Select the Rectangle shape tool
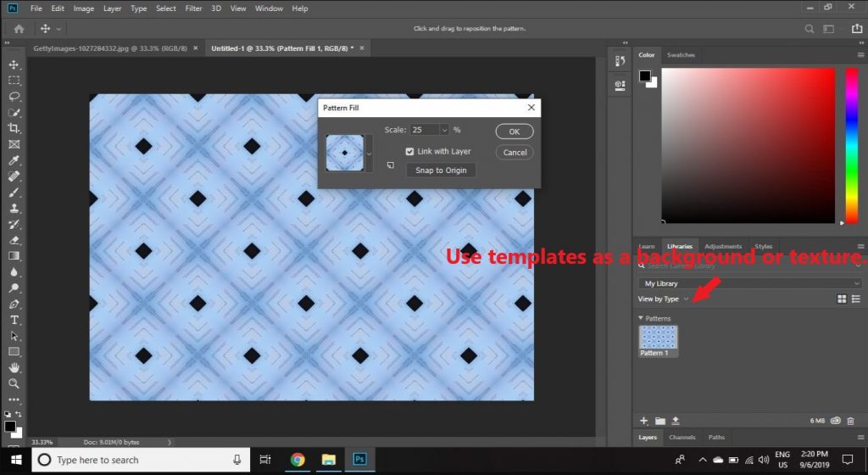This screenshot has width=868, height=475. coord(14,351)
